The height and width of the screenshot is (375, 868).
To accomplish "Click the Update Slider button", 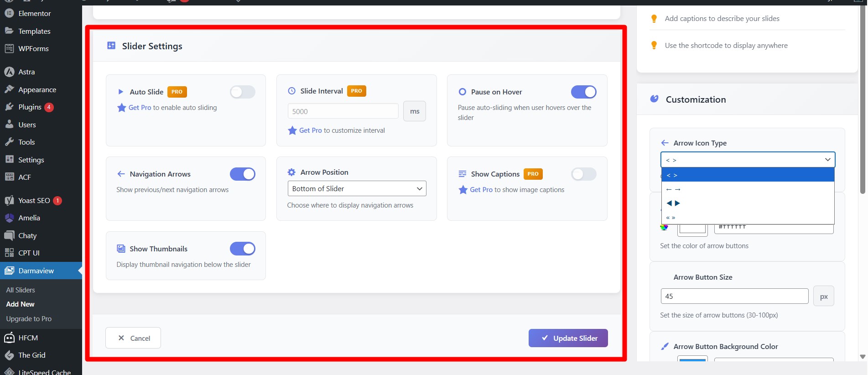I will pos(568,338).
